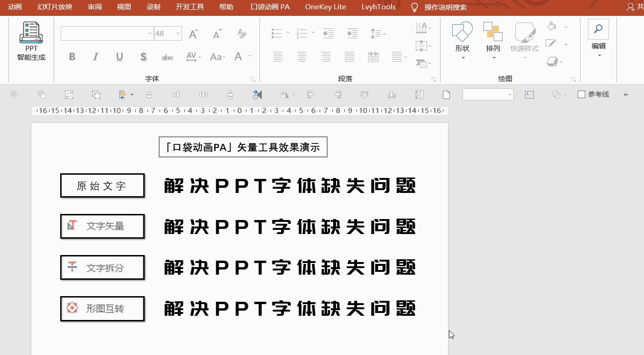Open the Change Case (Aa) dropdown
The width and height of the screenshot is (644, 355).
[x=216, y=57]
